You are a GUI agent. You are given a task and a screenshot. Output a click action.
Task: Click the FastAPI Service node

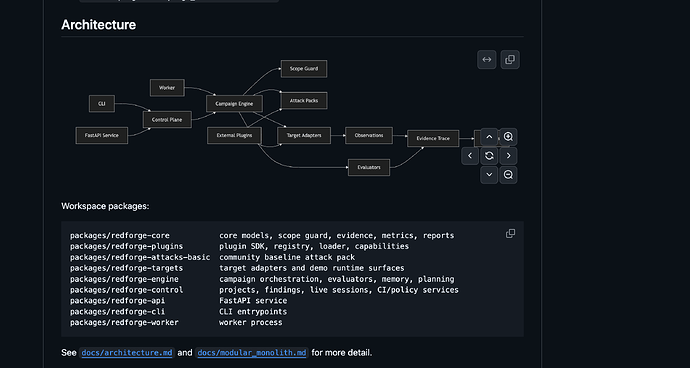pyautogui.click(x=102, y=136)
